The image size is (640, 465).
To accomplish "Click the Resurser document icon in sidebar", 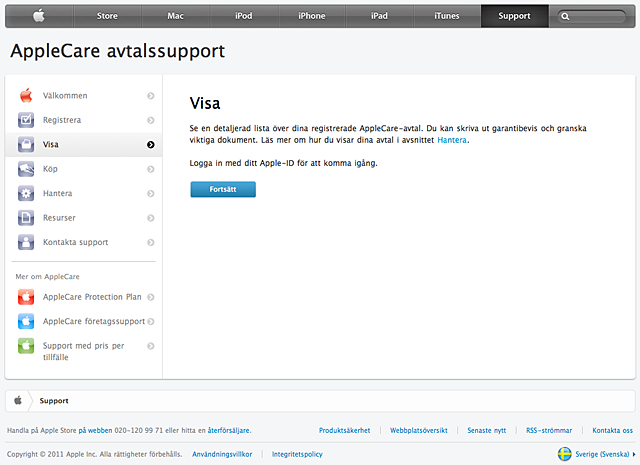I will coord(26,218).
